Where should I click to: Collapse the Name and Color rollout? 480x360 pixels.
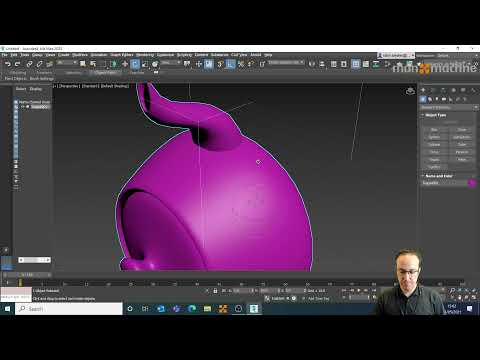click(x=437, y=176)
